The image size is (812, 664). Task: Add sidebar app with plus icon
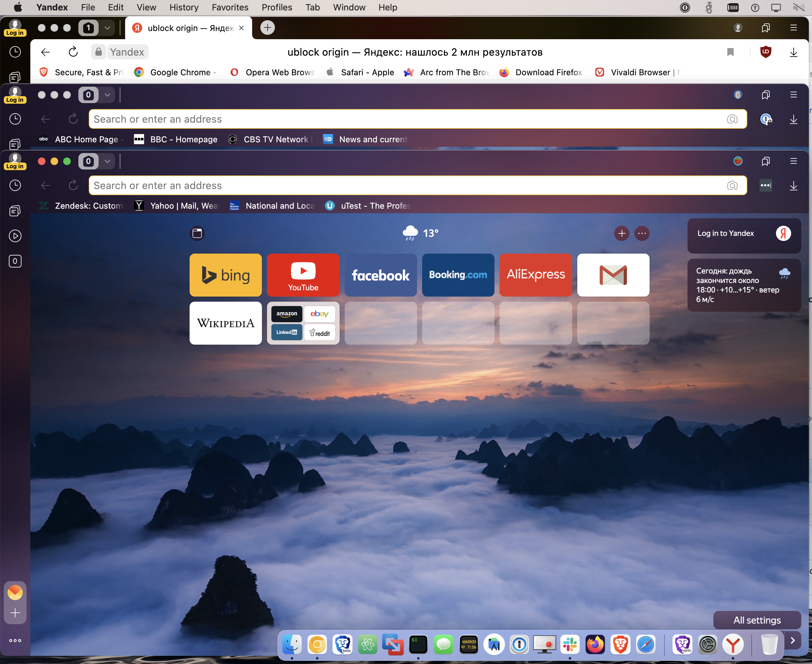click(15, 613)
